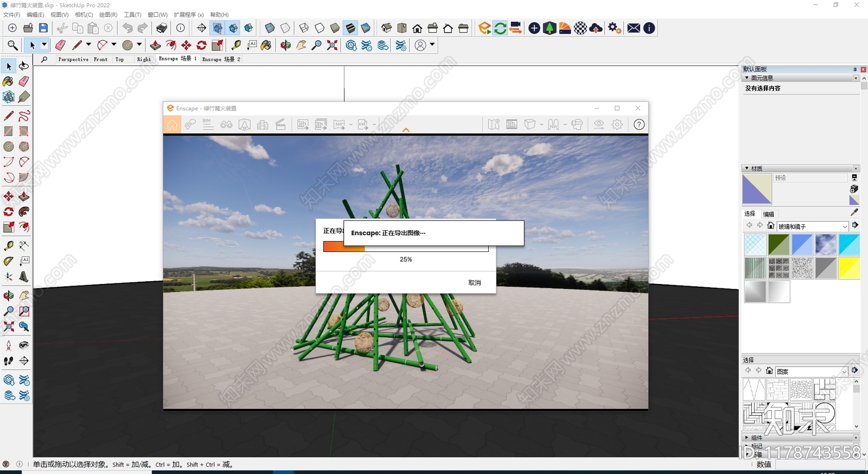Click the Enscape Home icon
868x474 pixels.
[x=172, y=124]
